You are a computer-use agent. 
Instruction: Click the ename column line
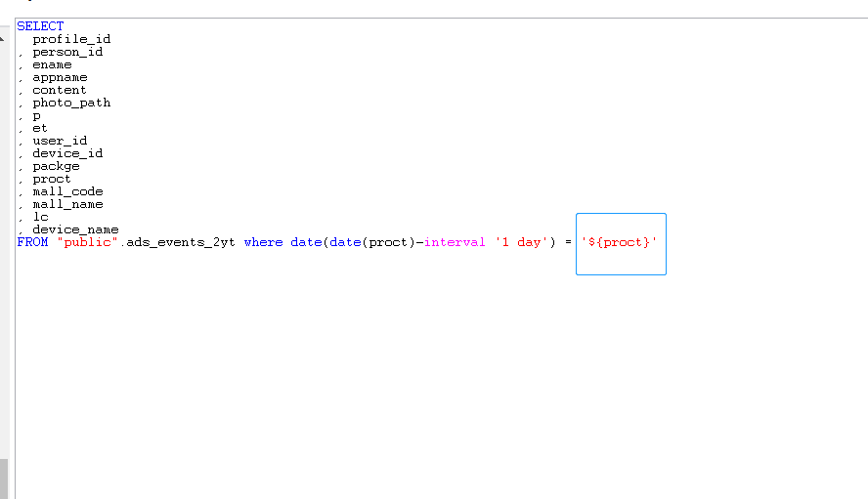(x=52, y=64)
